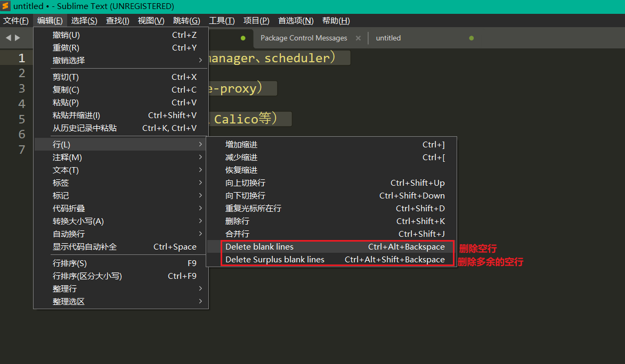Click the Sublime Text app icon in title bar

coord(5,6)
